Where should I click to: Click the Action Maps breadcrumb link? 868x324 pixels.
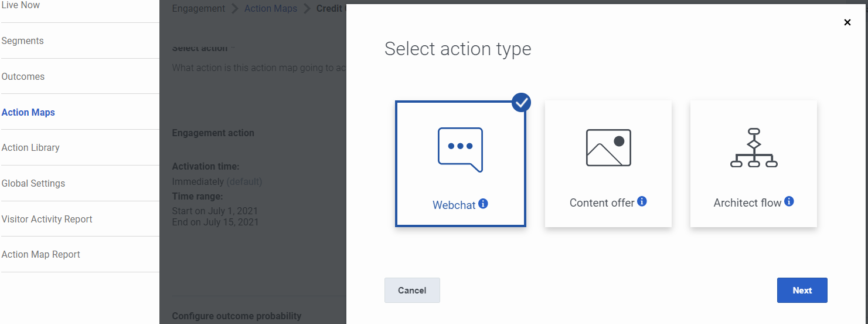[x=271, y=9]
